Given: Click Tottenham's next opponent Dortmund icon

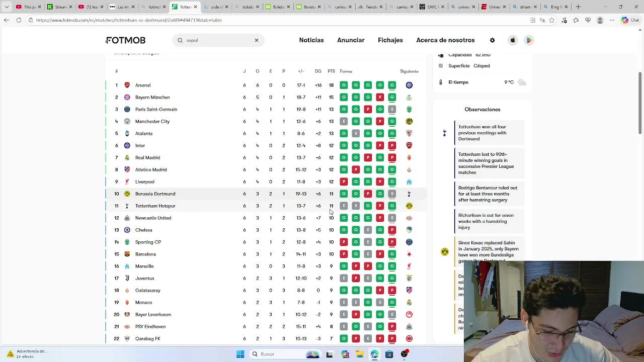Looking at the screenshot, I should 409,206.
